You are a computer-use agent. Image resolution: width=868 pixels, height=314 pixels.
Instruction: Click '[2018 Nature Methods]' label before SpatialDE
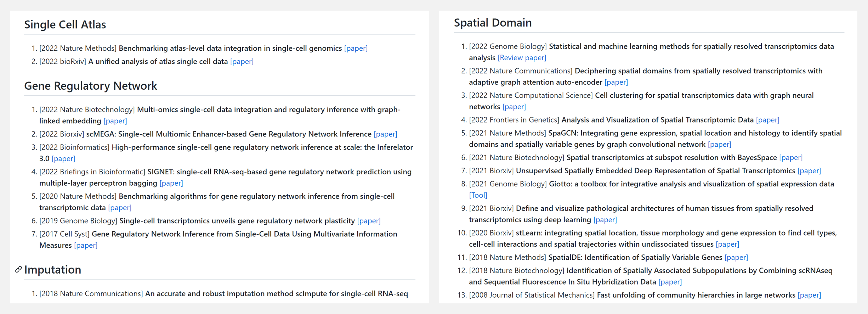(x=507, y=257)
